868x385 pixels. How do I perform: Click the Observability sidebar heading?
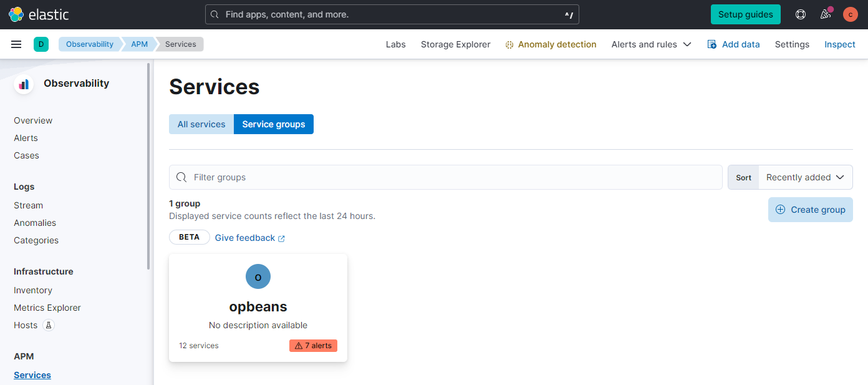tap(76, 83)
